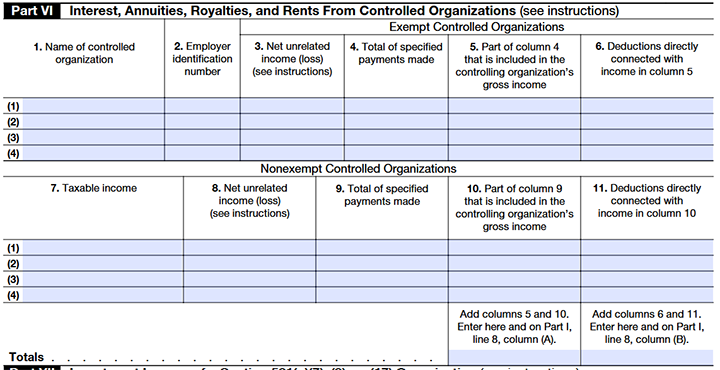
Task: Click Totals field for columns 6 and 11
Action: [647, 357]
